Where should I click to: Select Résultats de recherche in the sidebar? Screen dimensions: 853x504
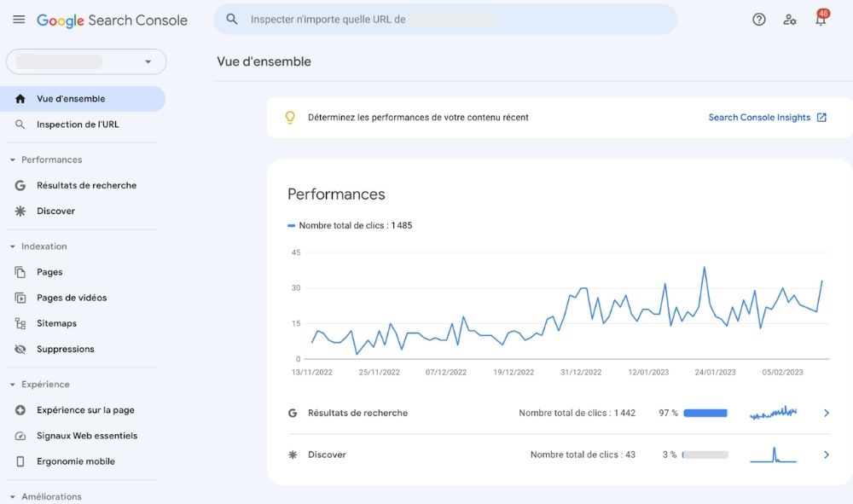pyautogui.click(x=87, y=185)
